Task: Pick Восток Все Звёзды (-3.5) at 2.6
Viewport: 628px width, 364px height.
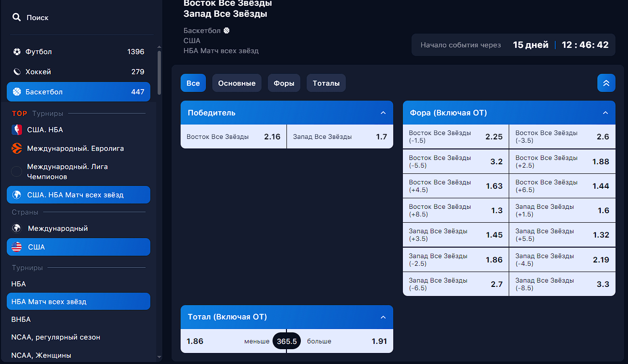Action: click(562, 136)
